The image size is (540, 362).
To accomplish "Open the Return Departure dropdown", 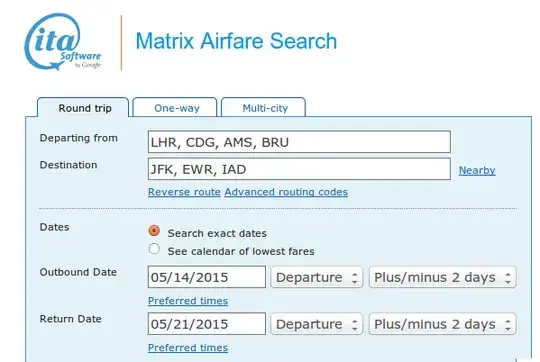I will point(316,324).
